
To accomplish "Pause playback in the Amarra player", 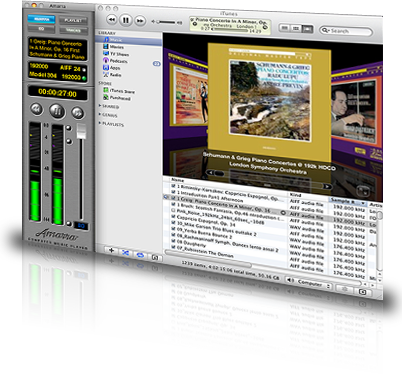I will click(x=57, y=111).
